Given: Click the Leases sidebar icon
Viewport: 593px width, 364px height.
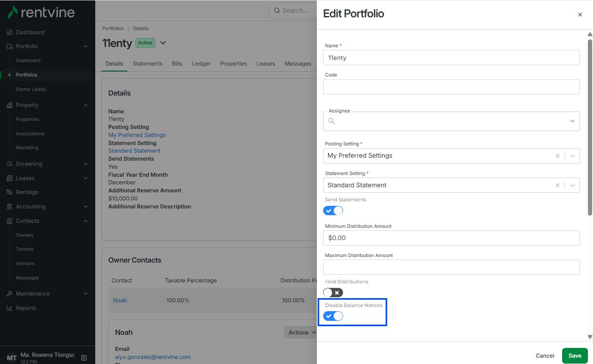Looking at the screenshot, I should (9, 178).
